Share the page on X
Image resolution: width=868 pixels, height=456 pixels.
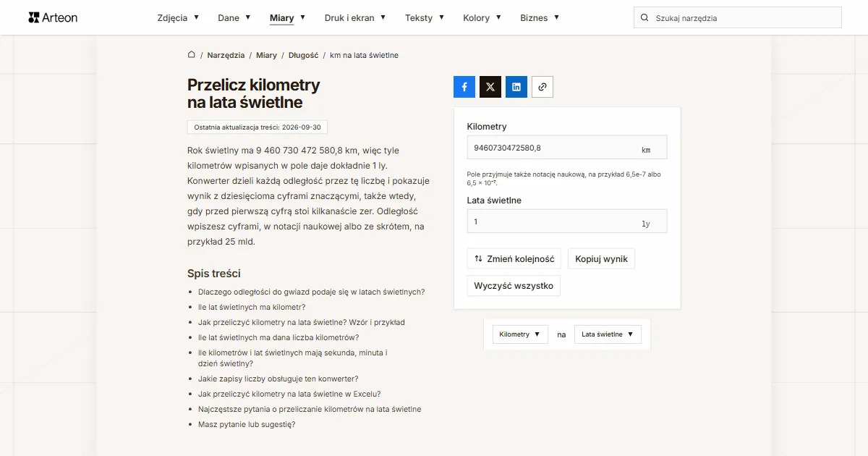click(x=490, y=87)
